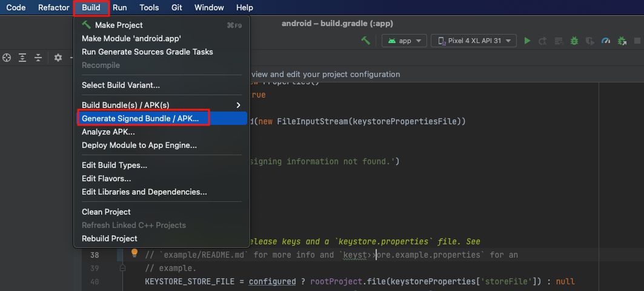The height and width of the screenshot is (291, 644).
Task: Click the yellow lightbulb on line 38
Action: (x=135, y=253)
